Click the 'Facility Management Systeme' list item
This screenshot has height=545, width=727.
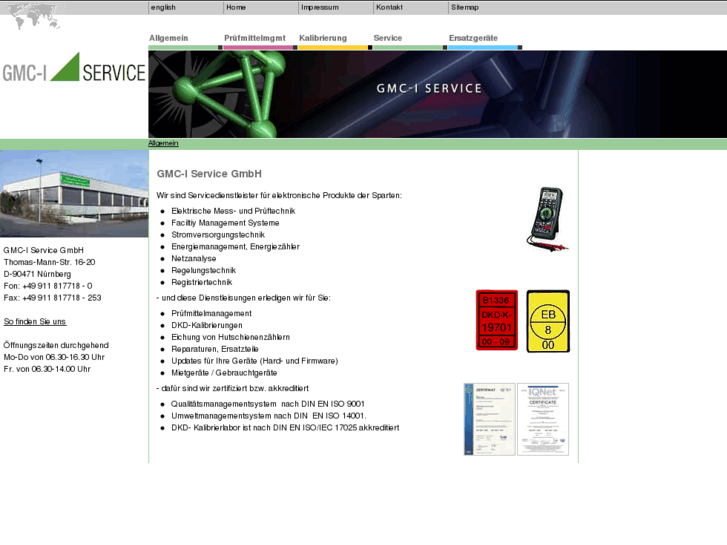tap(225, 223)
